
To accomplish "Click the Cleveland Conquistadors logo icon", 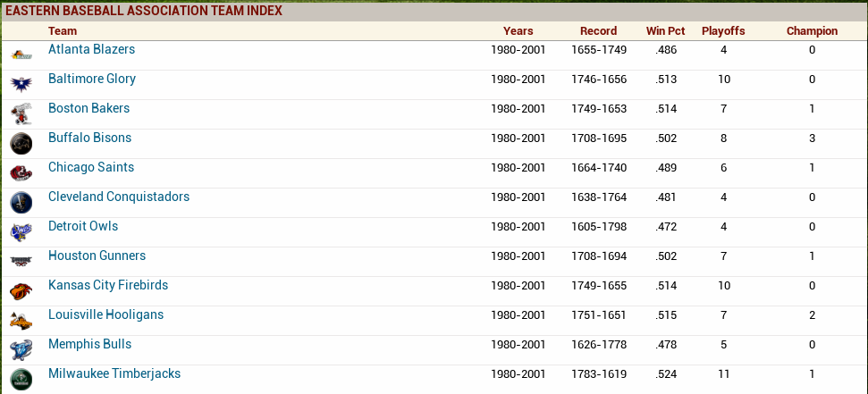I will coord(21,202).
